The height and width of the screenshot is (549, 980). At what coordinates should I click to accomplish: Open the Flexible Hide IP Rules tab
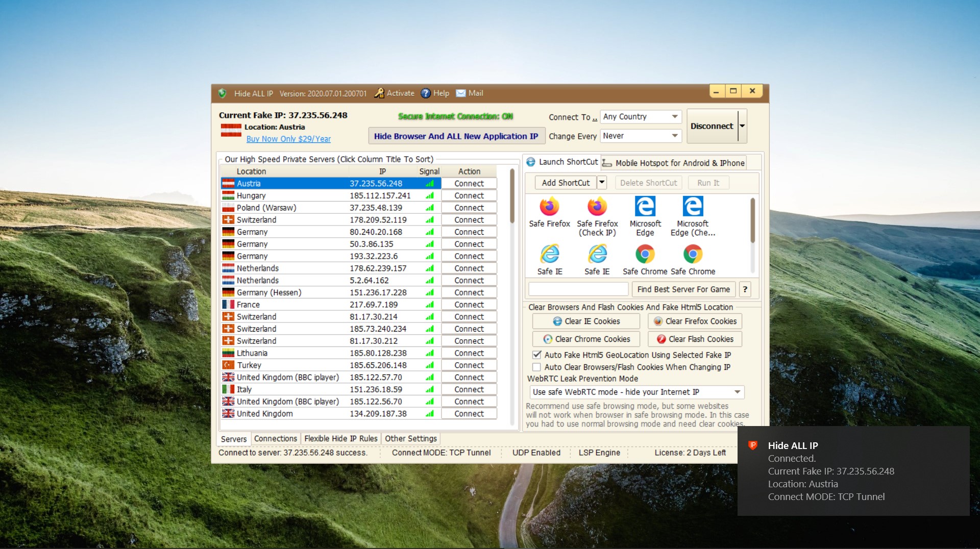[x=341, y=439]
